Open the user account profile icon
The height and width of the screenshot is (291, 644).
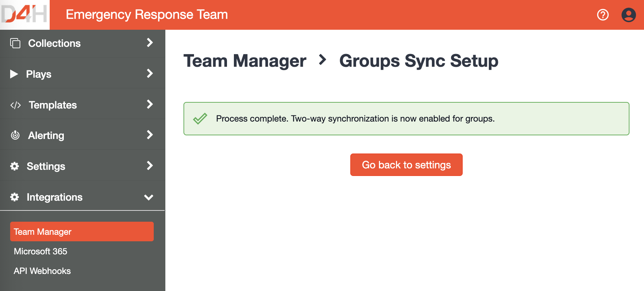(x=628, y=15)
